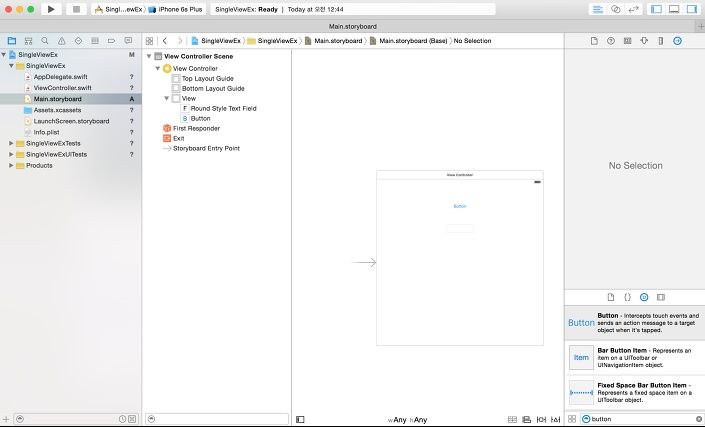Expand the SingleViewExUITests folder
This screenshot has width=705, height=427.
coord(11,154)
